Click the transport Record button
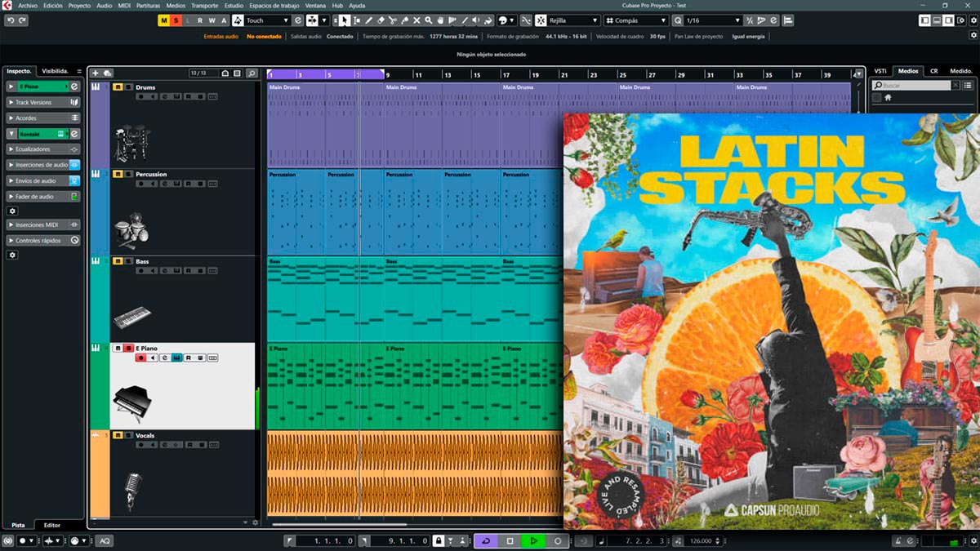This screenshot has width=980, height=551. click(558, 540)
